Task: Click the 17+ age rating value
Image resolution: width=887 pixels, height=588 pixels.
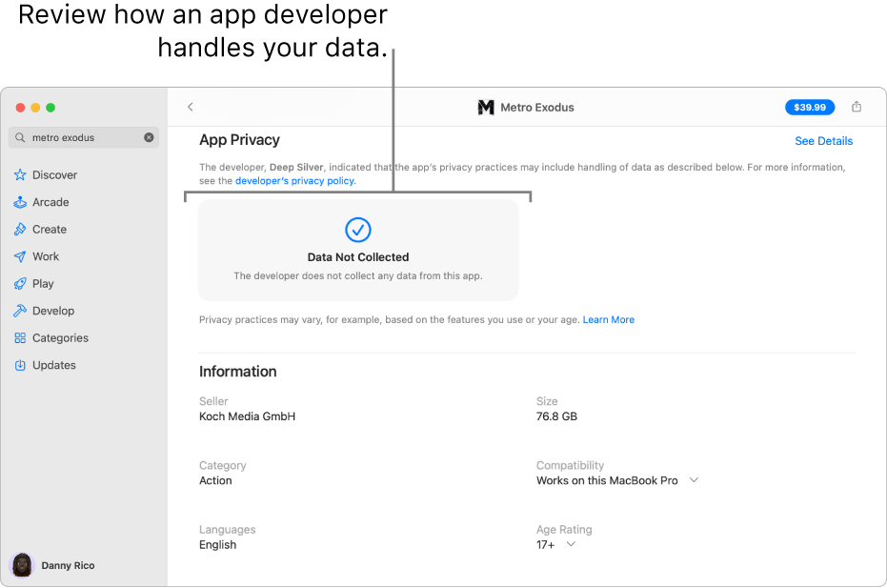Action: 546,545
